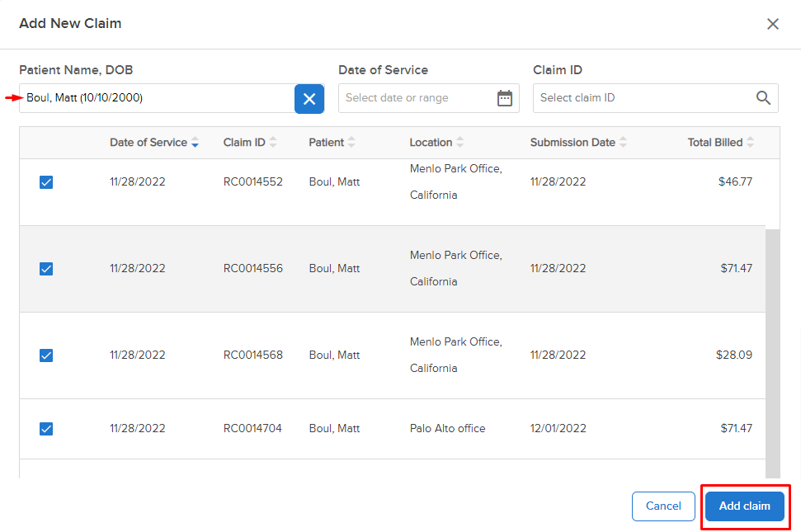Sort by the Patient column arrows
The height and width of the screenshot is (532, 801).
point(351,143)
